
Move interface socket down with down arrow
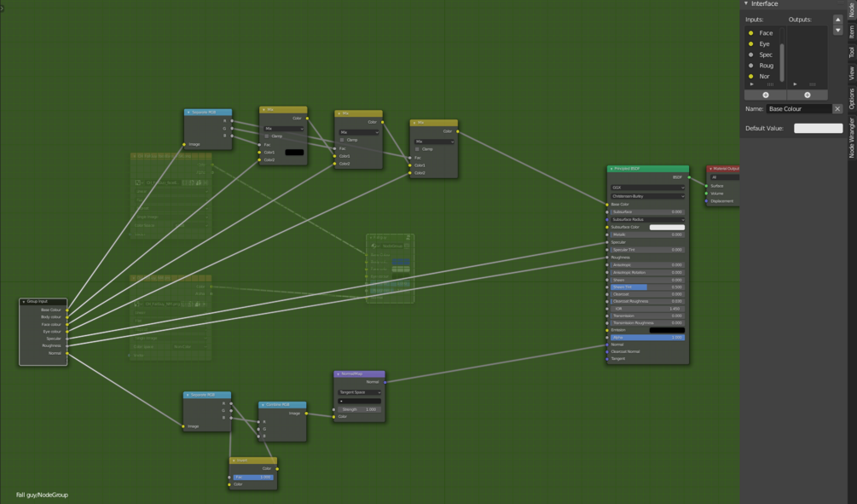[x=838, y=30]
